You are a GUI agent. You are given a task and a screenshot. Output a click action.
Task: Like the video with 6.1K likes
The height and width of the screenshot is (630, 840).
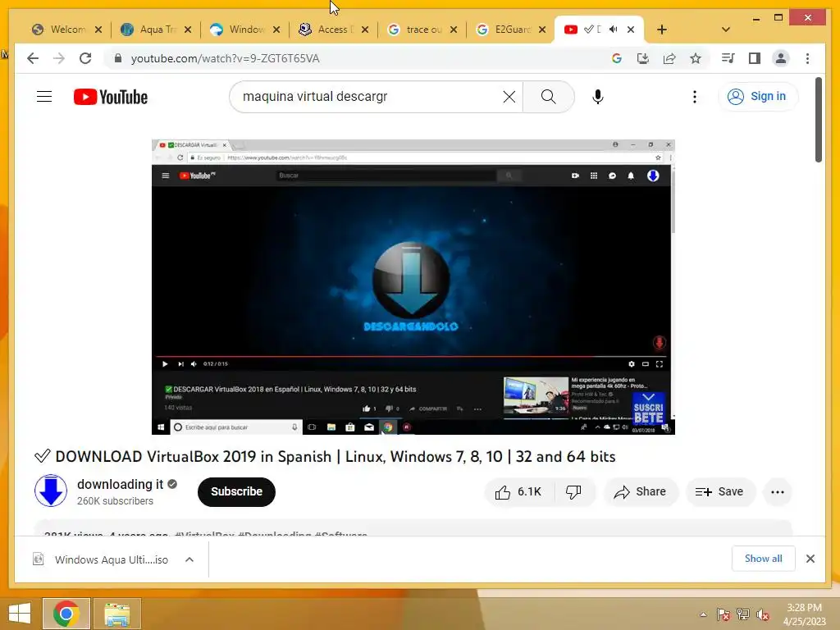click(x=518, y=492)
